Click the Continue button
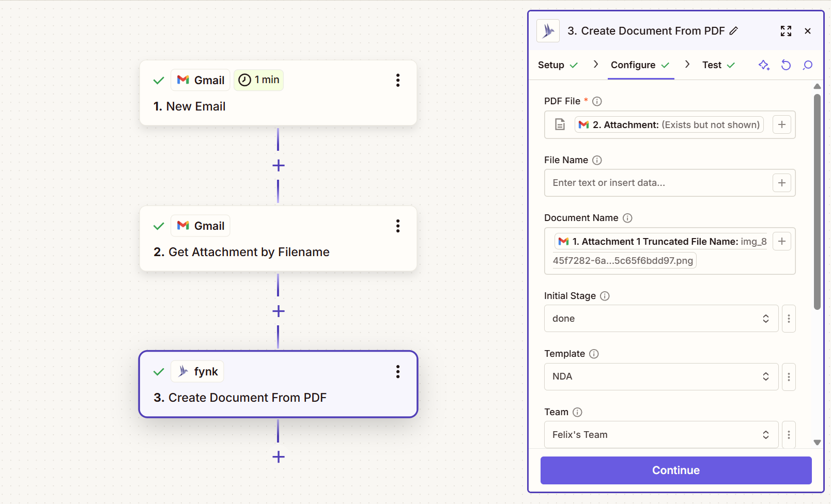The height and width of the screenshot is (504, 831). point(675,470)
